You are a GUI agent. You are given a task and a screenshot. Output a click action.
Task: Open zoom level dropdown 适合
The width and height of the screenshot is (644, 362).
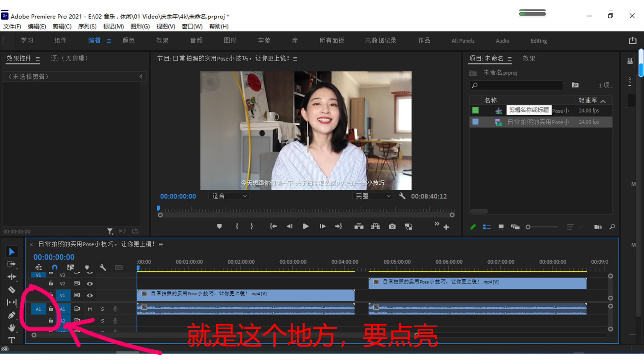(x=229, y=196)
